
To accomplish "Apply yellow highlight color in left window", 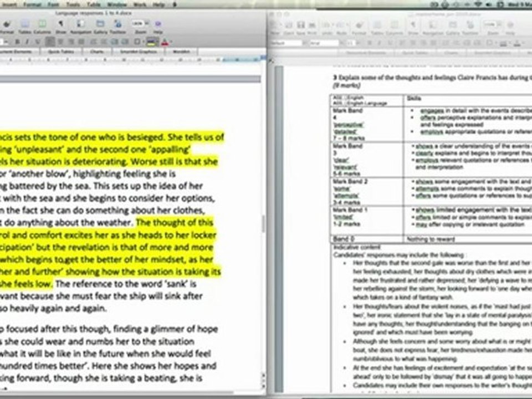I will pos(151,42).
